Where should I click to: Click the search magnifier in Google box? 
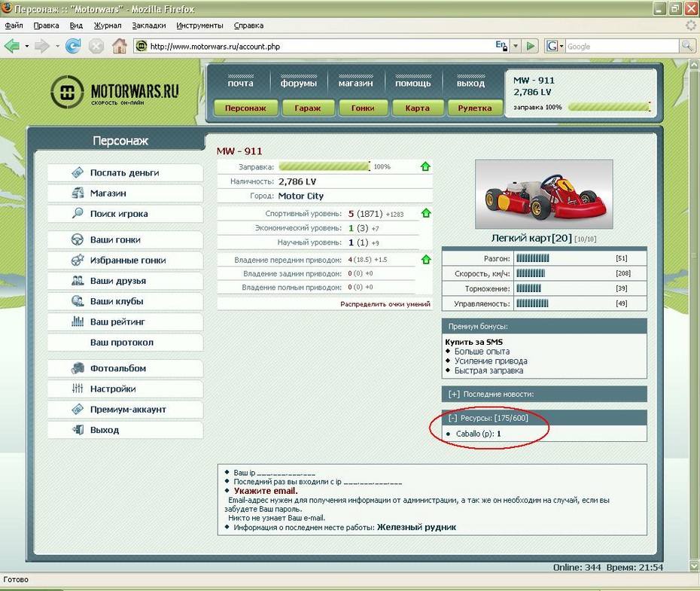pos(686,46)
